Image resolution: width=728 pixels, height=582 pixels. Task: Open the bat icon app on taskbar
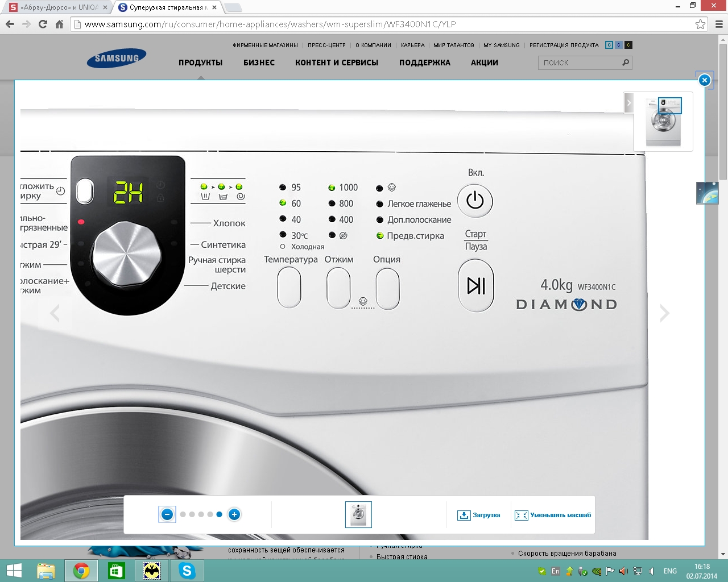click(151, 571)
